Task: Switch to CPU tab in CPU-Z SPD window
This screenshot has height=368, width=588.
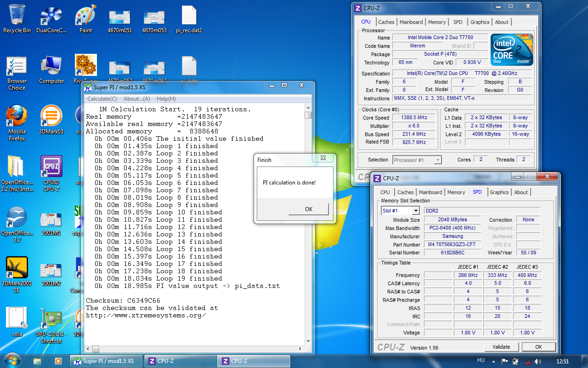Action: click(385, 192)
